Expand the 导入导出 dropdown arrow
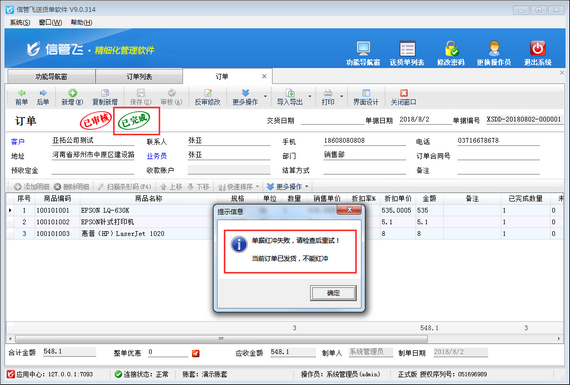 pos(310,96)
